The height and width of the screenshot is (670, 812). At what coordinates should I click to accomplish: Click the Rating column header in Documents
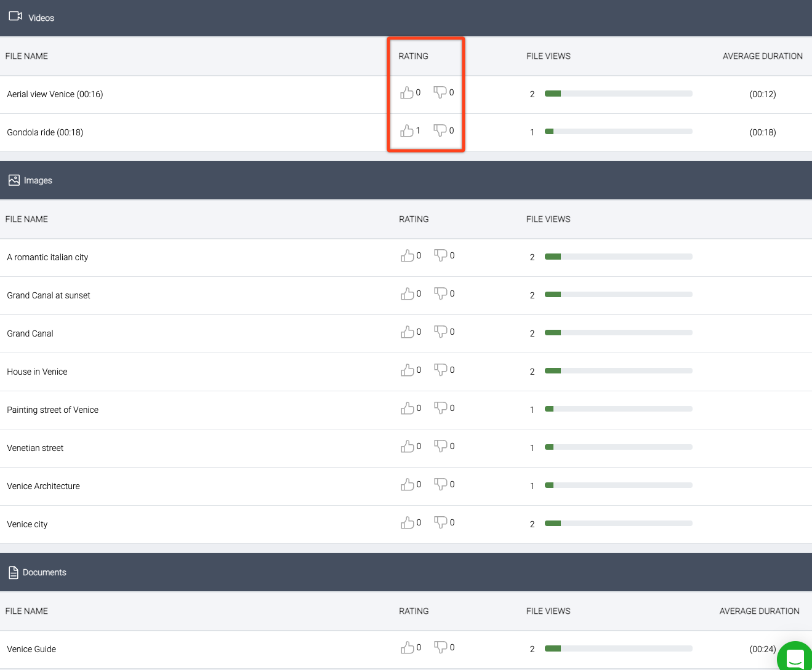[x=413, y=611]
